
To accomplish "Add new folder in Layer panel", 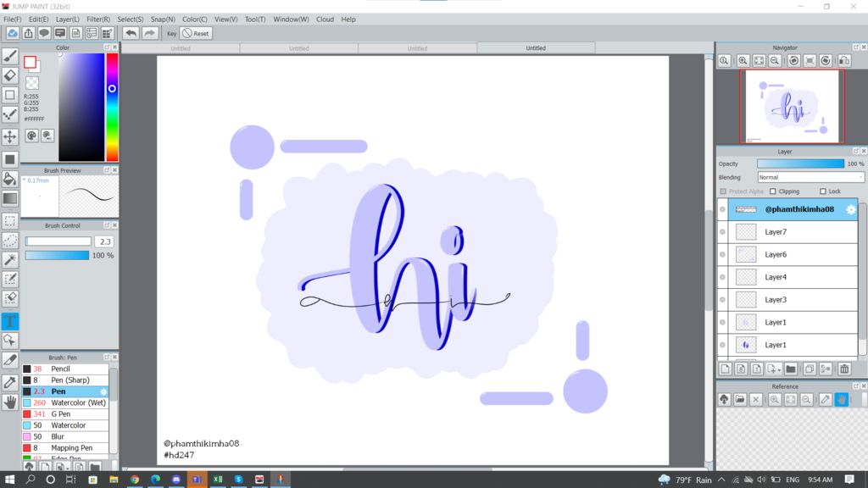I will tap(791, 369).
